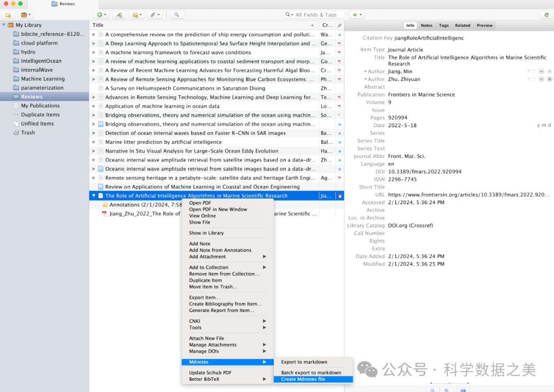Switch to the Notes tab
554x392 pixels.
click(x=426, y=25)
